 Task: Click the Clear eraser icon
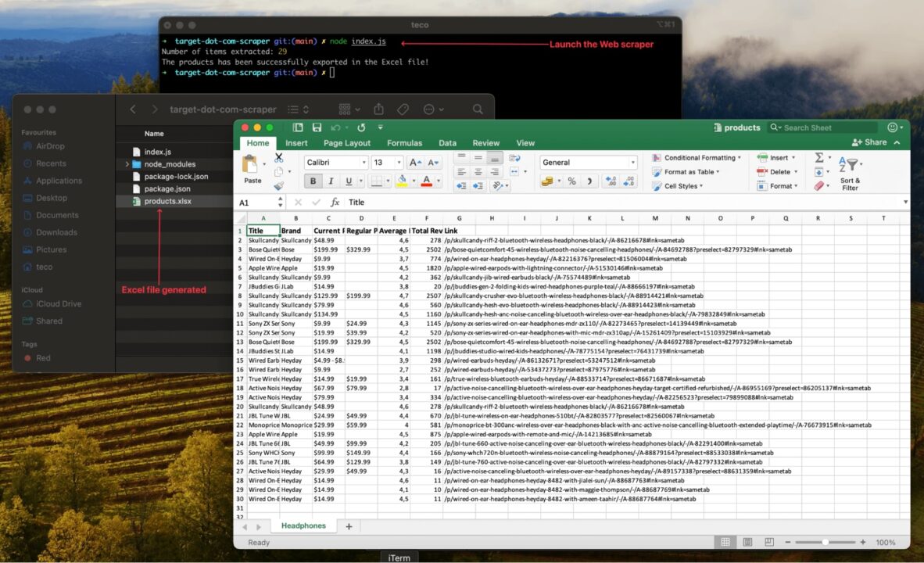tap(819, 185)
